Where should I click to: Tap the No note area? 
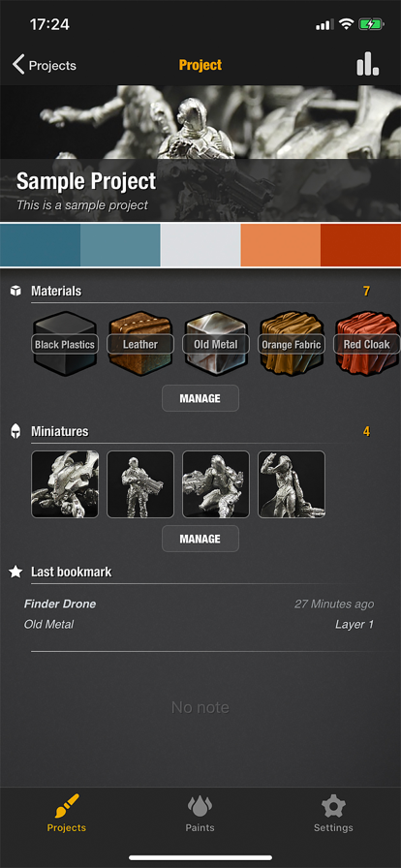(200, 707)
